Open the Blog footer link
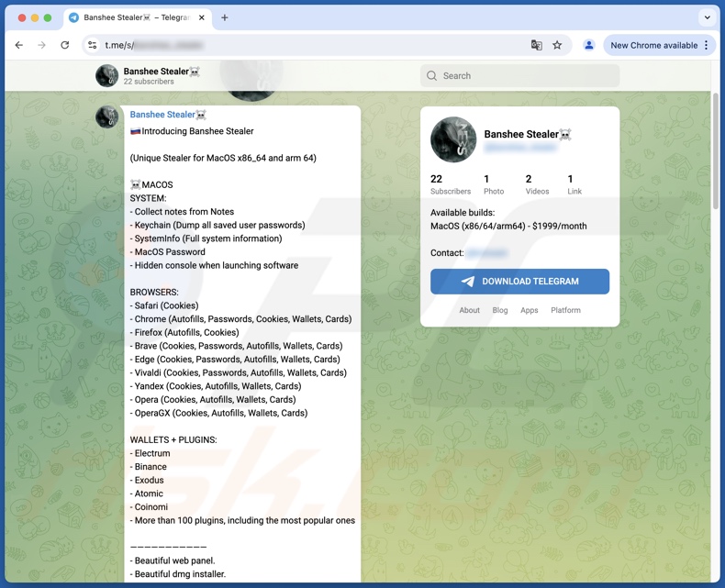This screenshot has width=725, height=588. 500,310
